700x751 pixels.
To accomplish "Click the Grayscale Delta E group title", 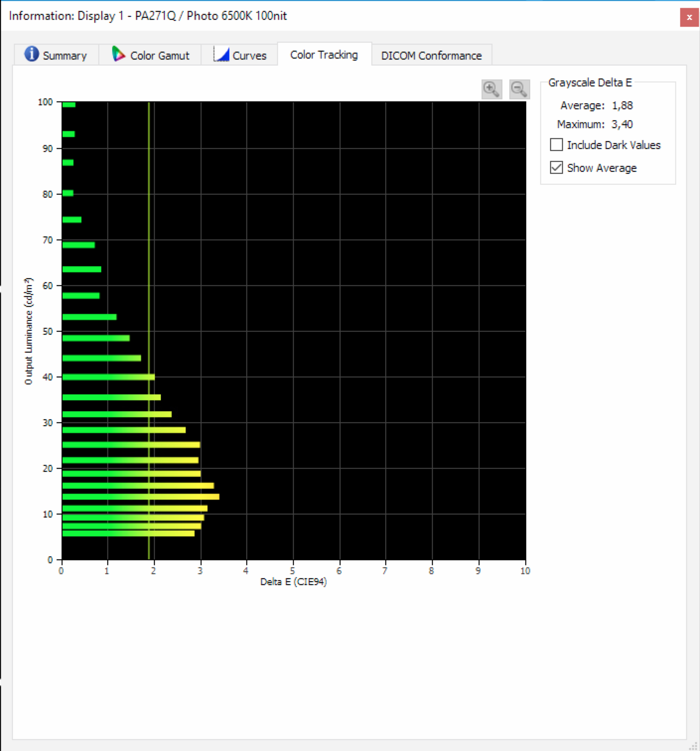I will 590,82.
